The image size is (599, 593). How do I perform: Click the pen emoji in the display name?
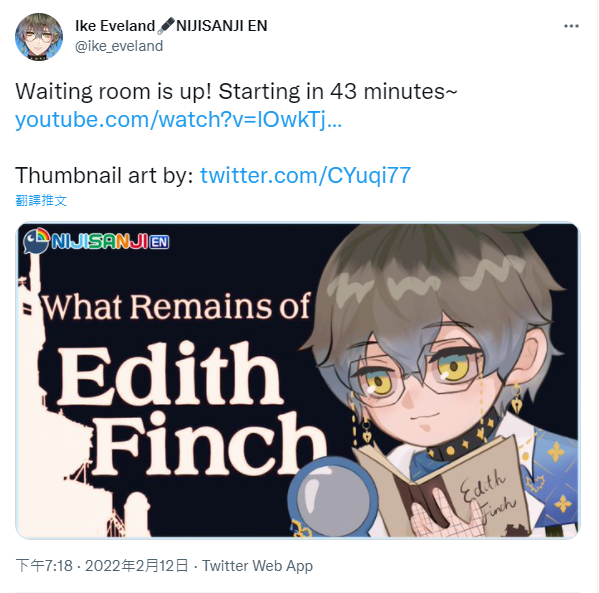pos(166,26)
